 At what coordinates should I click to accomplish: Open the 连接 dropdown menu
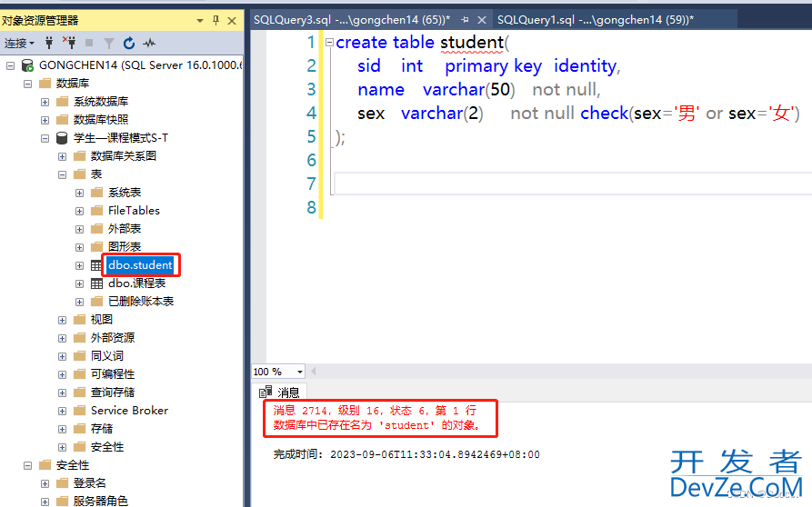(x=19, y=43)
